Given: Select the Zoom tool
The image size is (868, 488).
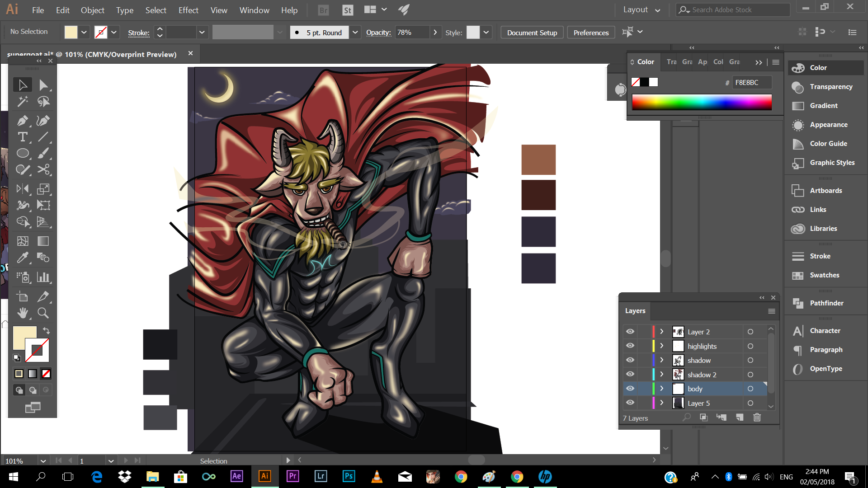Looking at the screenshot, I should click(x=43, y=313).
